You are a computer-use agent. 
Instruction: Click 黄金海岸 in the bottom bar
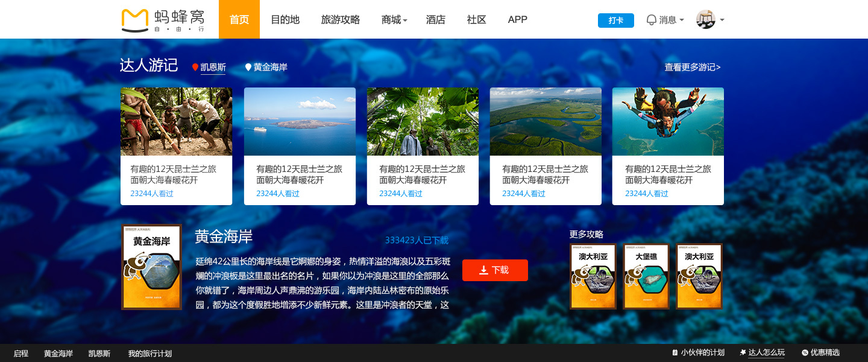[58, 354]
